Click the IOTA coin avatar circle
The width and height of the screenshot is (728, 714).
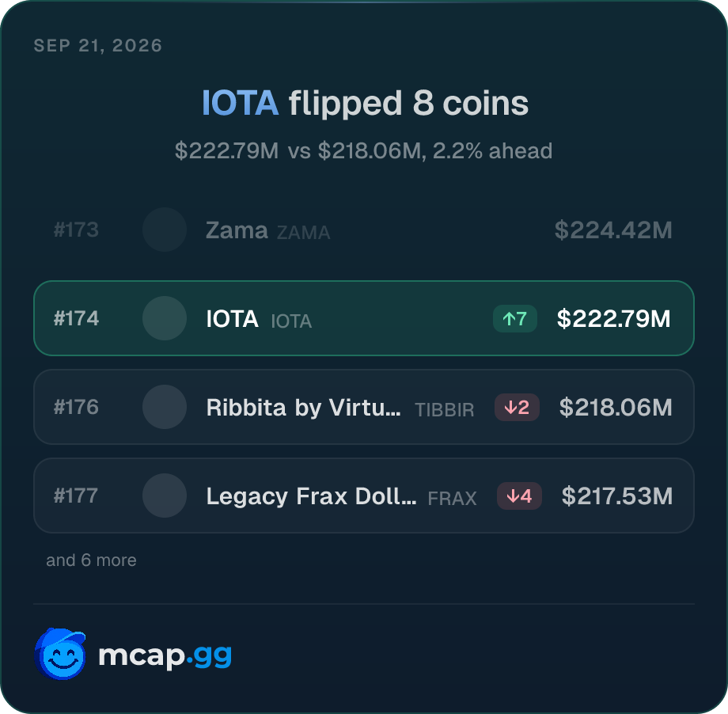165,318
